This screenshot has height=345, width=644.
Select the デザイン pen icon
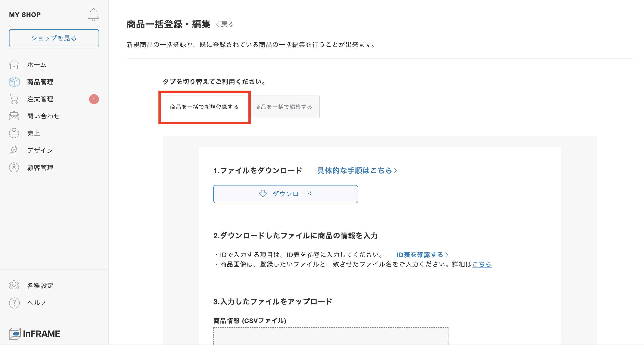14,150
